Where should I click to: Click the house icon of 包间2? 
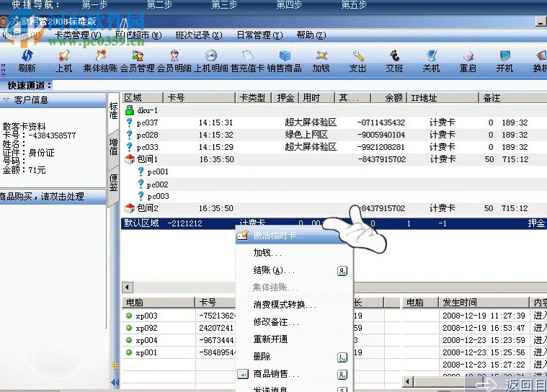pyautogui.click(x=130, y=208)
